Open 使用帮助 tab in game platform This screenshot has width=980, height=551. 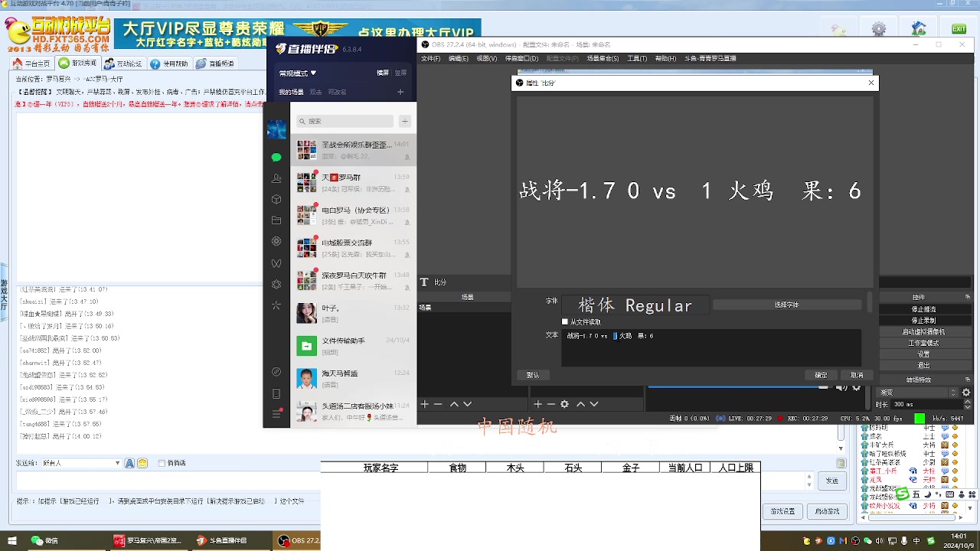click(170, 64)
